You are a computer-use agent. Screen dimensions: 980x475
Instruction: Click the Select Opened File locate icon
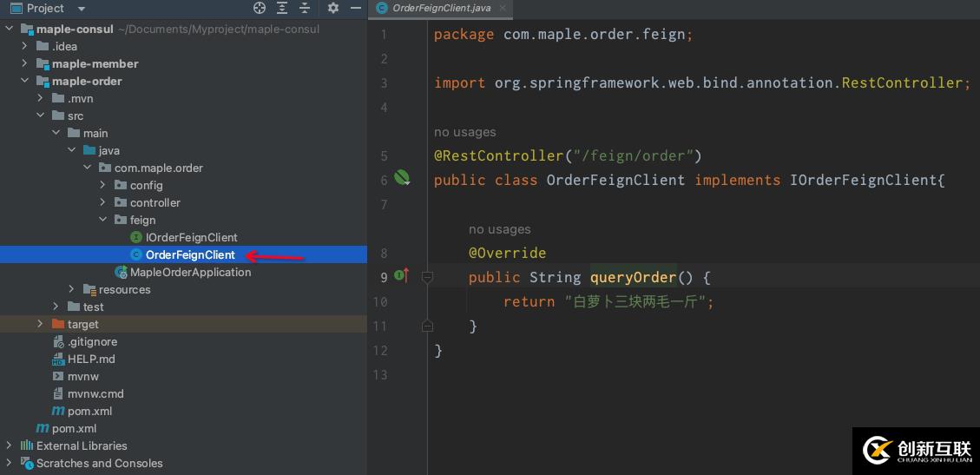coord(260,8)
